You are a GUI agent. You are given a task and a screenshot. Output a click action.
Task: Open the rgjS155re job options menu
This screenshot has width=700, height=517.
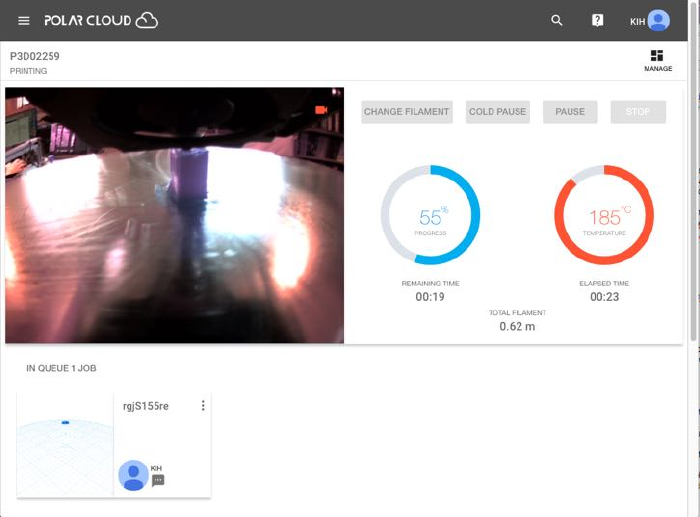coord(203,405)
